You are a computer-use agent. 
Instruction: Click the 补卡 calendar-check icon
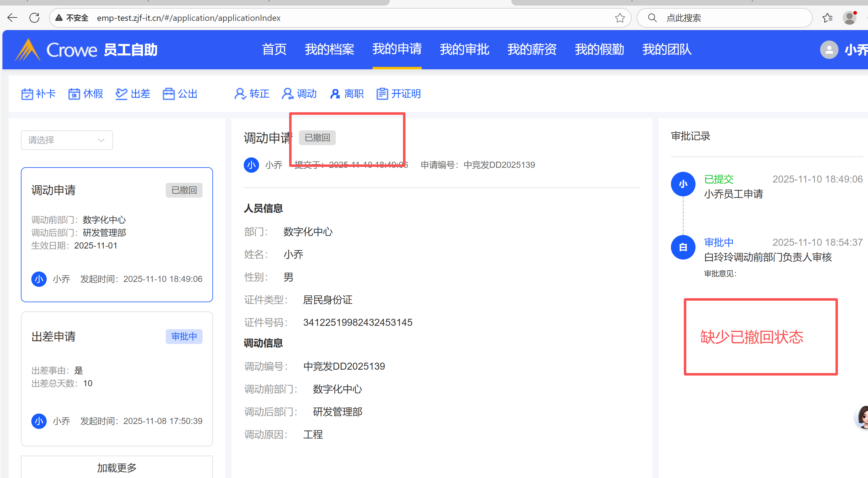[x=27, y=94]
